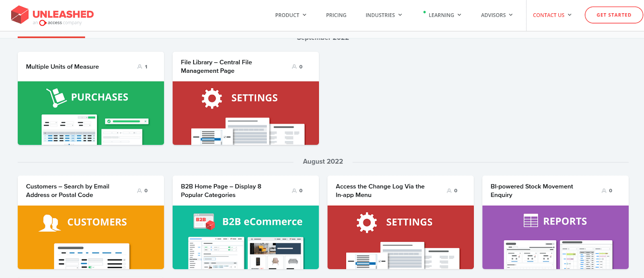Click the gear icon on Change Log card
644x278 pixels.
(367, 222)
